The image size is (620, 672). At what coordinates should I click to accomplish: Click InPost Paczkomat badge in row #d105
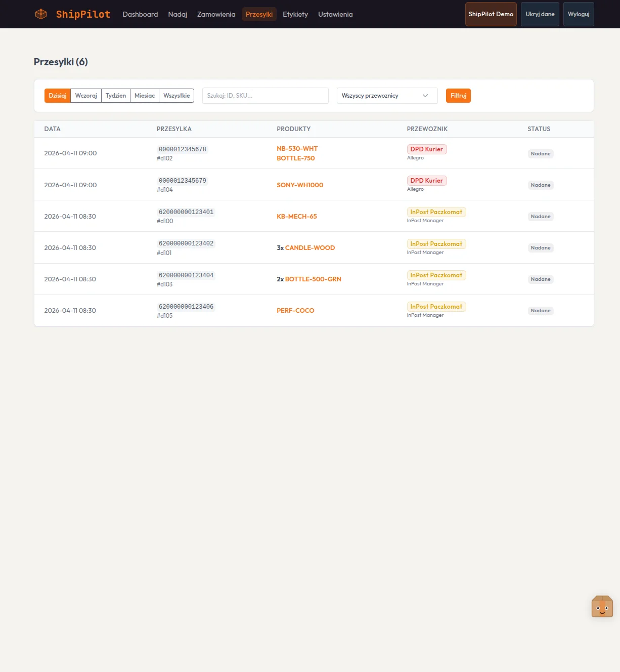(436, 307)
